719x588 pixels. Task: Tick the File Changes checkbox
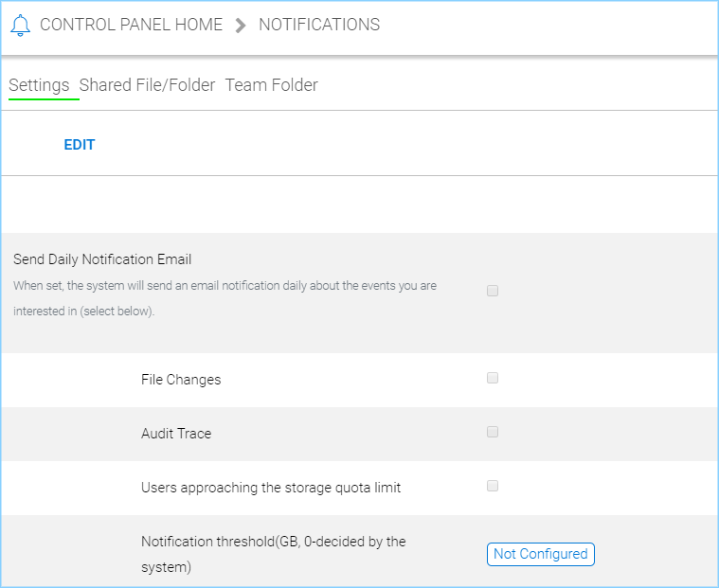click(493, 378)
